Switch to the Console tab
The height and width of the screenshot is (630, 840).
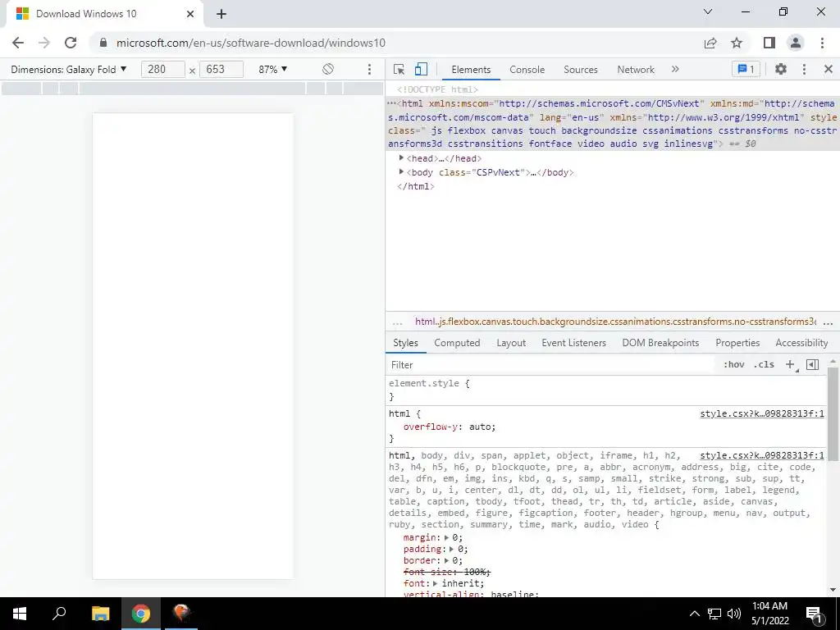pos(527,70)
